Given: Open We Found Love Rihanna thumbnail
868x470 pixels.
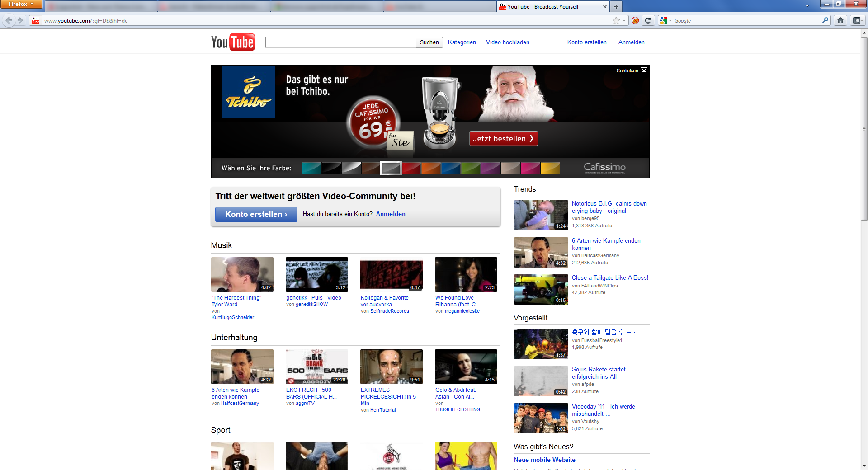Looking at the screenshot, I should [x=466, y=274].
